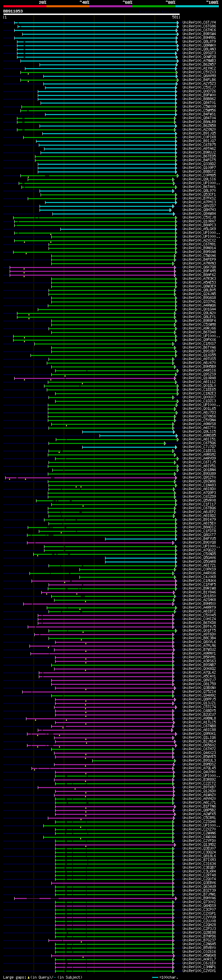Screen dimensions: 222x980
Task: Click the white query length ruler bar
Action: [92, 14]
